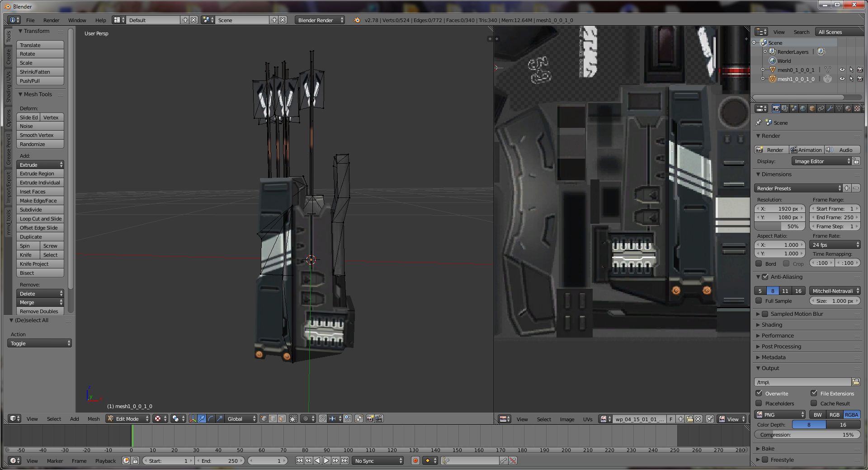The width and height of the screenshot is (868, 470).
Task: Enable the rotate manipulator arc icon
Action: tap(211, 419)
